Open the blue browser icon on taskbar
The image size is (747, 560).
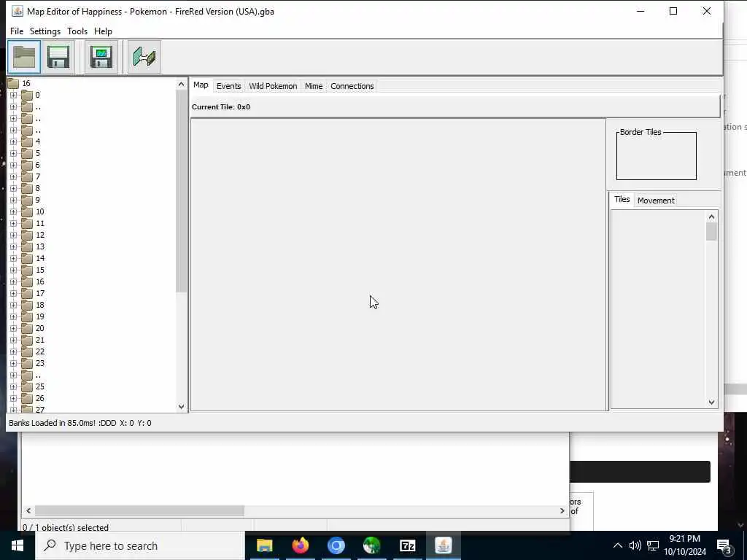(x=336, y=545)
